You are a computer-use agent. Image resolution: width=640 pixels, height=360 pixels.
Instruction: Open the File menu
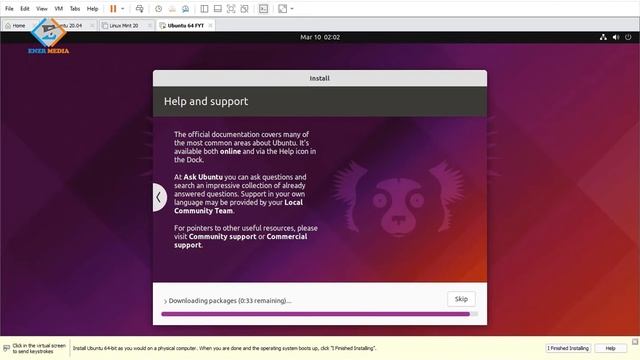tap(9, 9)
